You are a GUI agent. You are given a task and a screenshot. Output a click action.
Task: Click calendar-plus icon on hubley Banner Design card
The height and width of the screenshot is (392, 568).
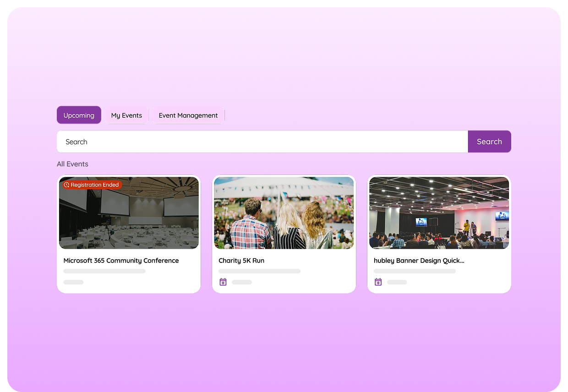point(378,282)
